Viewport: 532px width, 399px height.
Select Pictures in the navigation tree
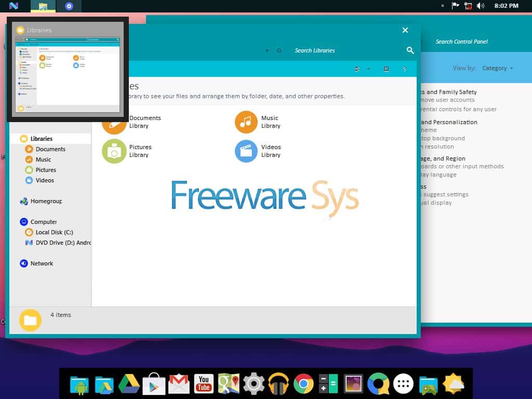click(x=46, y=170)
